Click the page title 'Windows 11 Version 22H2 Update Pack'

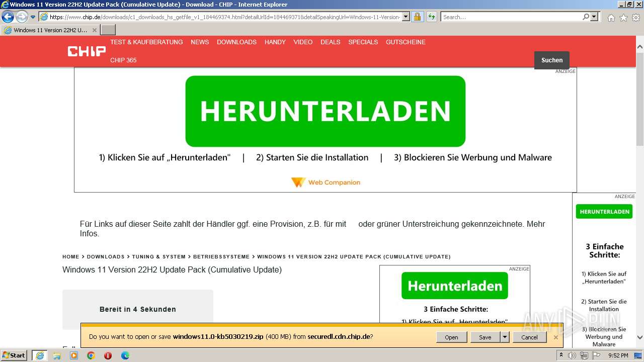[x=172, y=270]
